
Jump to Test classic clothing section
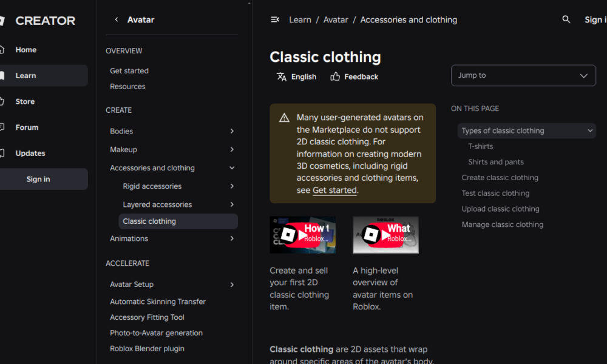495,193
